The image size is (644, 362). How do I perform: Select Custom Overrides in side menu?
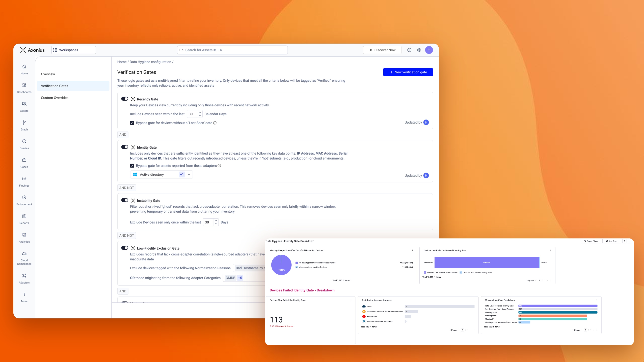click(55, 98)
